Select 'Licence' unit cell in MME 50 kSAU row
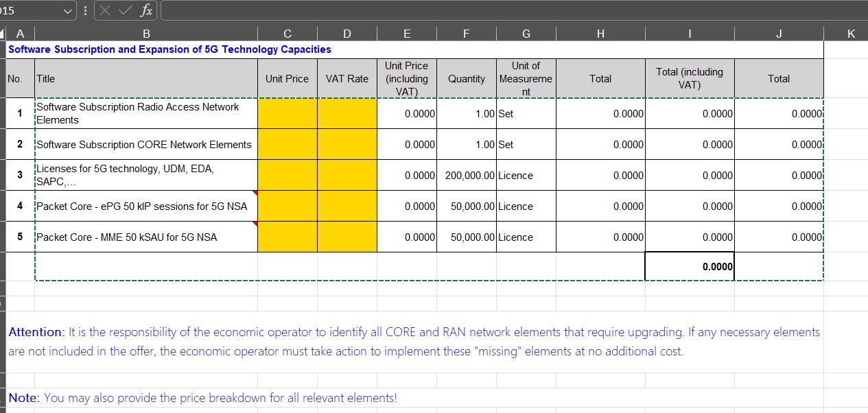This screenshot has height=413, width=868. (x=526, y=237)
